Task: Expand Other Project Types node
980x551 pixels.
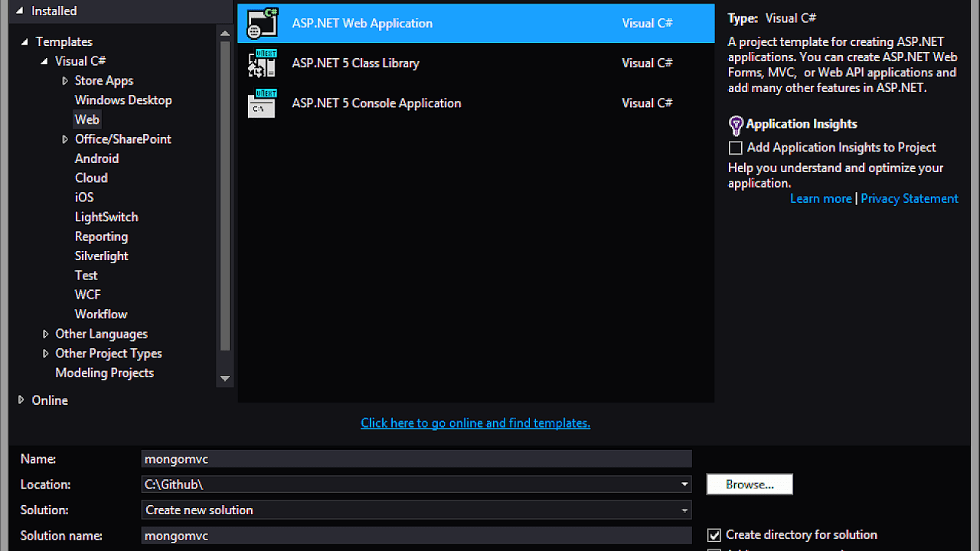Action: click(46, 354)
